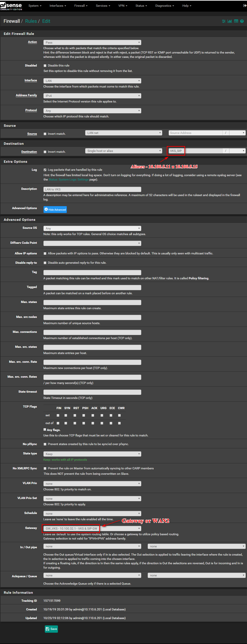
Task: Open the Protocol dropdown
Action: (x=92, y=111)
